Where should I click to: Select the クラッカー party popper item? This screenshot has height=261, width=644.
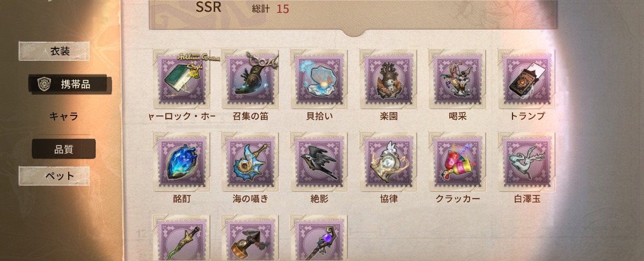(x=457, y=161)
